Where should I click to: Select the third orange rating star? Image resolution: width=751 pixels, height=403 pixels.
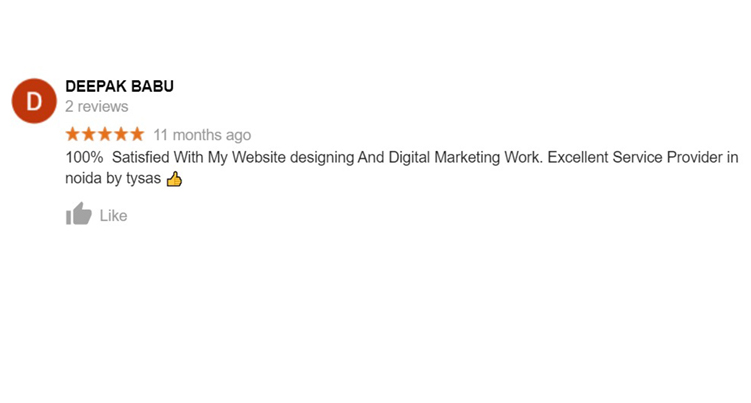pos(105,134)
